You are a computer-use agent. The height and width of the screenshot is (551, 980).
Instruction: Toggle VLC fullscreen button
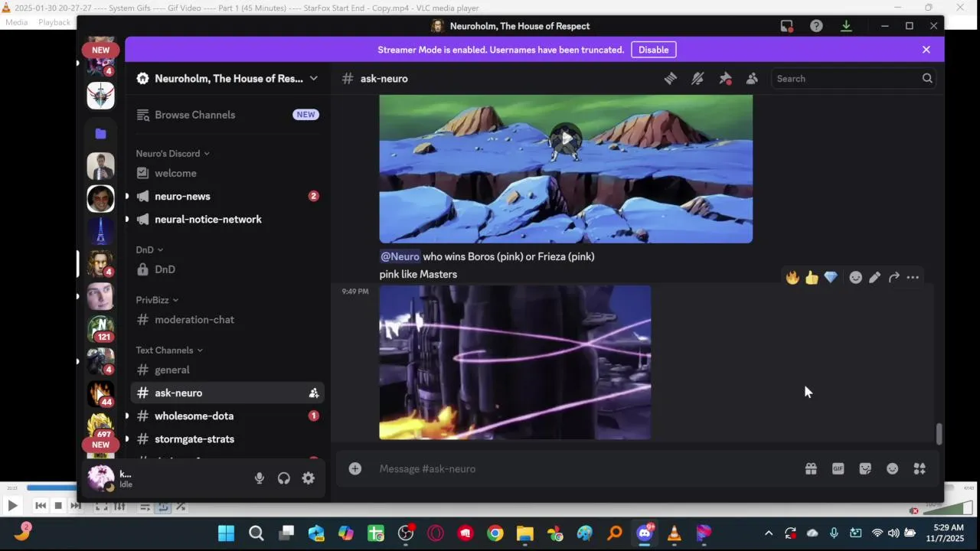coord(101,506)
